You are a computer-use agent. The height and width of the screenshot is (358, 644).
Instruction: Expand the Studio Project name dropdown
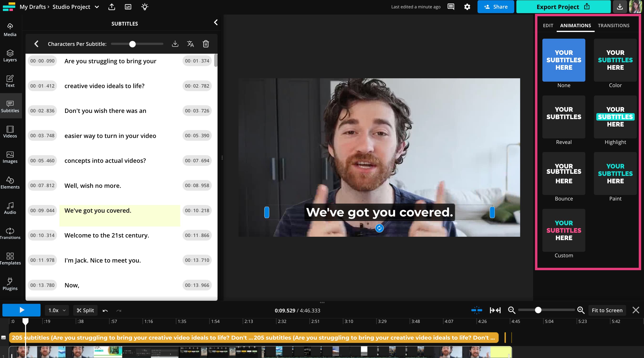click(x=97, y=7)
